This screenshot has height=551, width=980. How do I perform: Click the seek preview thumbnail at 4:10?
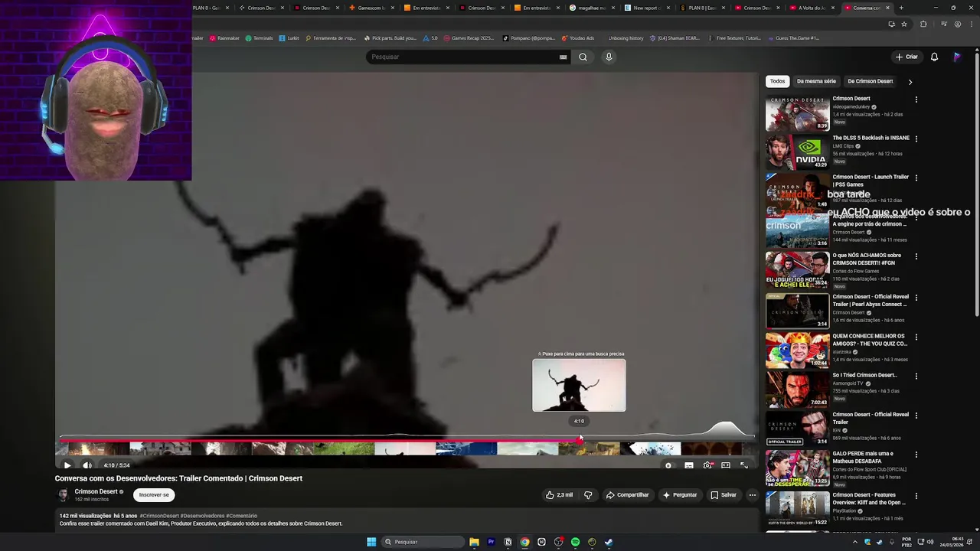tap(579, 385)
